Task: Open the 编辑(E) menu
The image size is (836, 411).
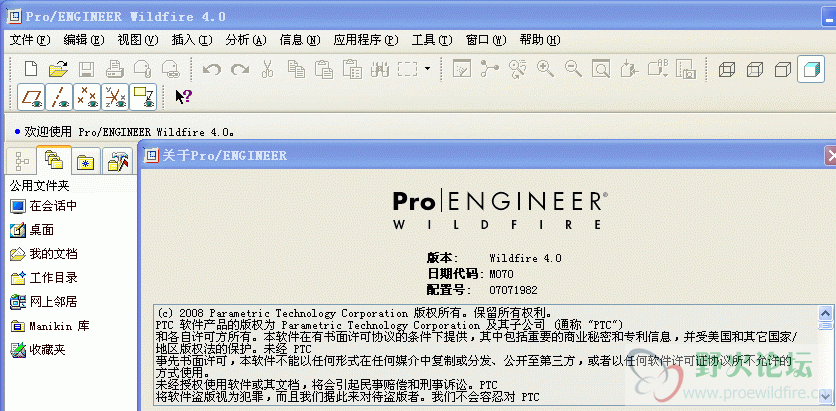Action: [x=84, y=40]
